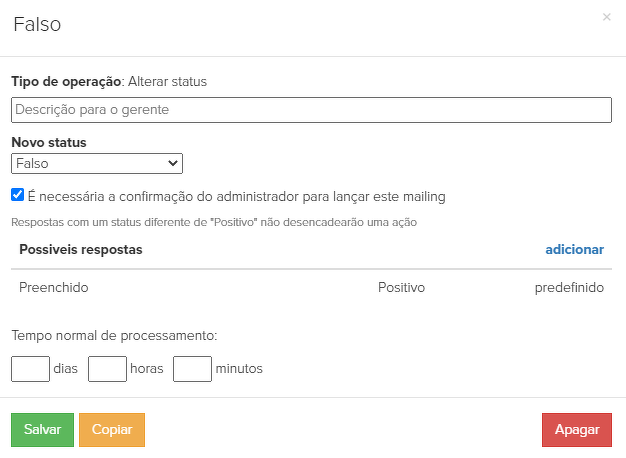This screenshot has height=458, width=626.
Task: Hit the red Apagar button
Action: point(576,429)
